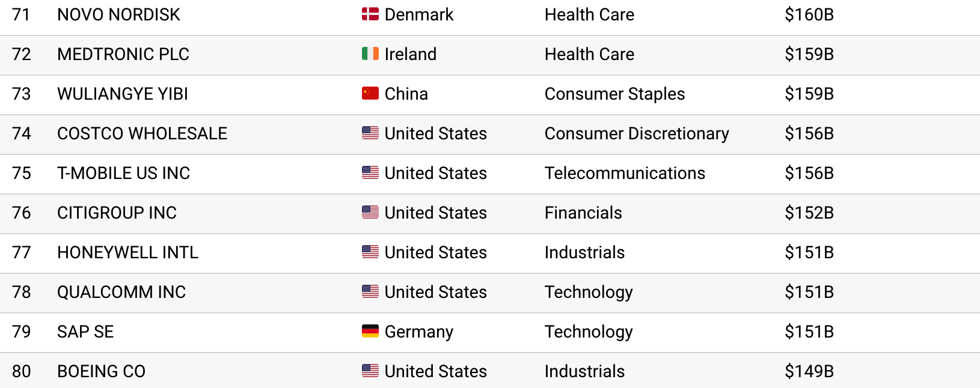Click the China flag icon
Image resolution: width=980 pixels, height=388 pixels.
point(370,94)
